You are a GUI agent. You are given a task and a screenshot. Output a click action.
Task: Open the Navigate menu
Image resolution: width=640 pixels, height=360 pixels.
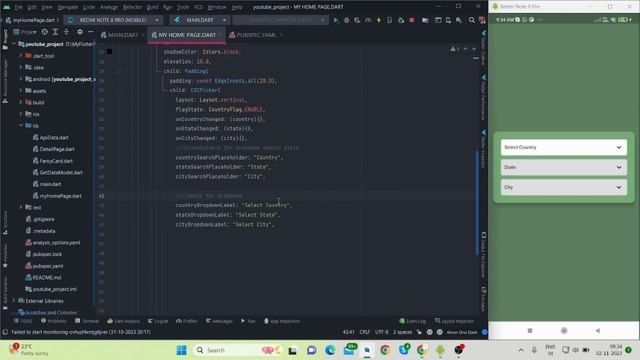pyautogui.click(x=67, y=7)
